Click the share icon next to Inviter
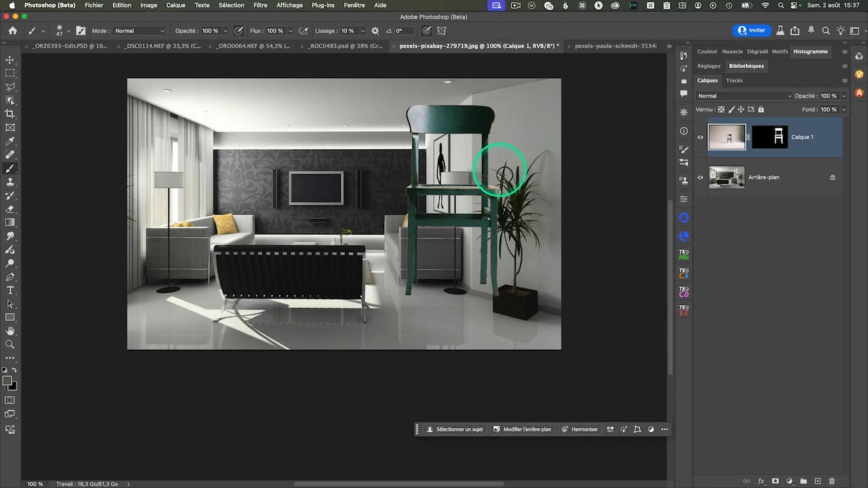868x488 pixels. pyautogui.click(x=795, y=31)
